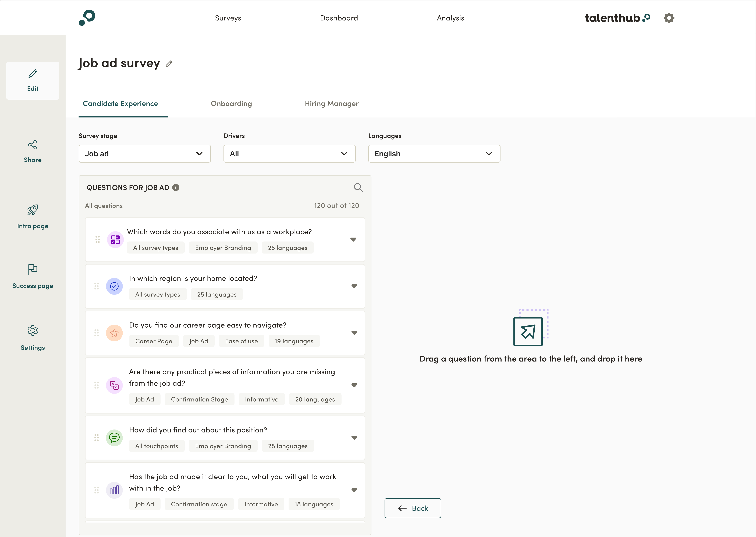Expand the home region question
The image size is (756, 537).
coord(354,286)
